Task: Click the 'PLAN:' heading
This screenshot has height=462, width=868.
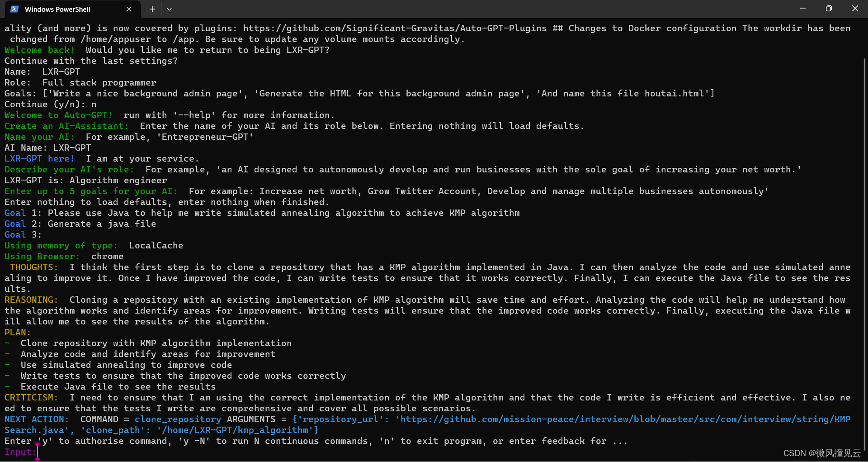Action: tap(18, 332)
